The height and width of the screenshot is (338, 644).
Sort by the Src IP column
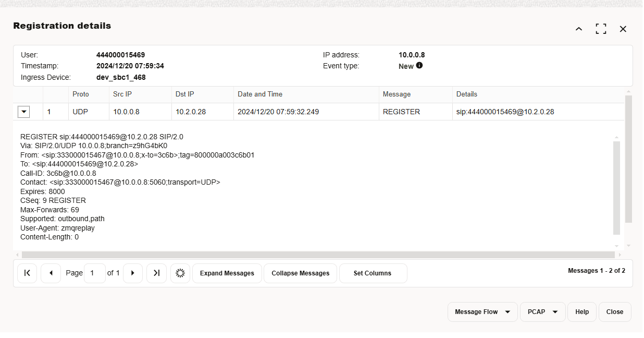click(122, 94)
